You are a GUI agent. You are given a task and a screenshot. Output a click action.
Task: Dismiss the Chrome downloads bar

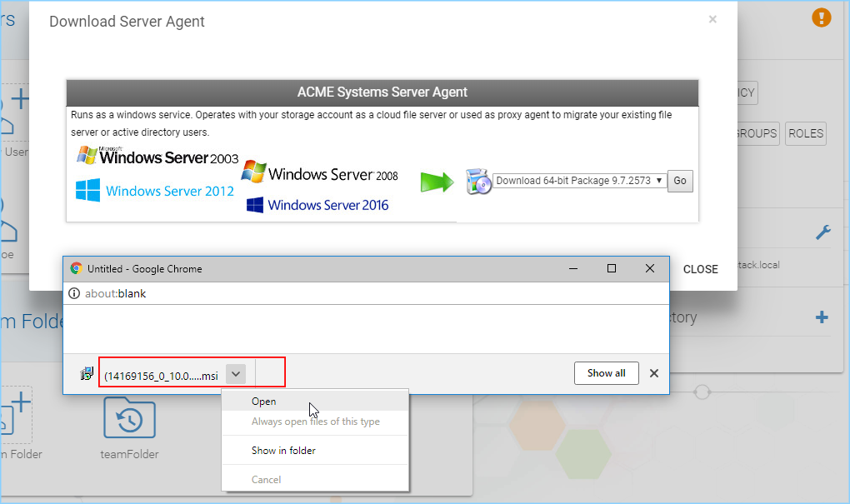[654, 373]
